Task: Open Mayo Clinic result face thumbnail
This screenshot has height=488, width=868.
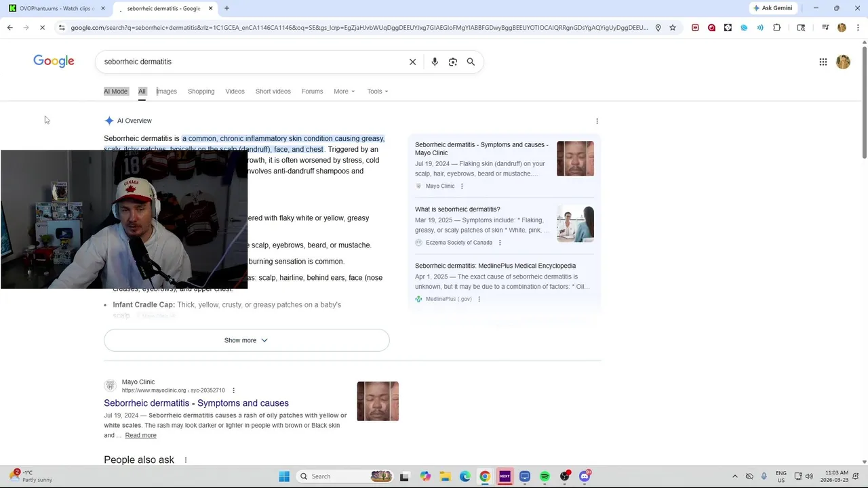Action: (x=378, y=401)
